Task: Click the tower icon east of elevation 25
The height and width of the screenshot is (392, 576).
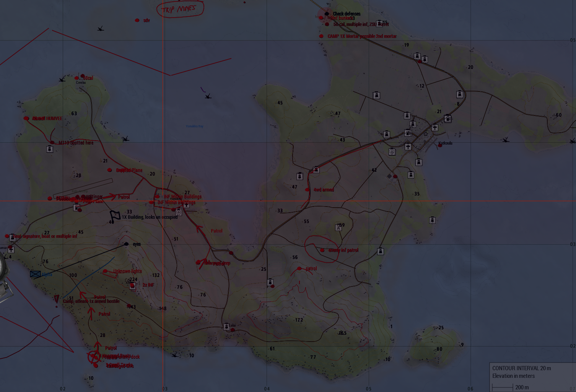Action: pos(270,282)
